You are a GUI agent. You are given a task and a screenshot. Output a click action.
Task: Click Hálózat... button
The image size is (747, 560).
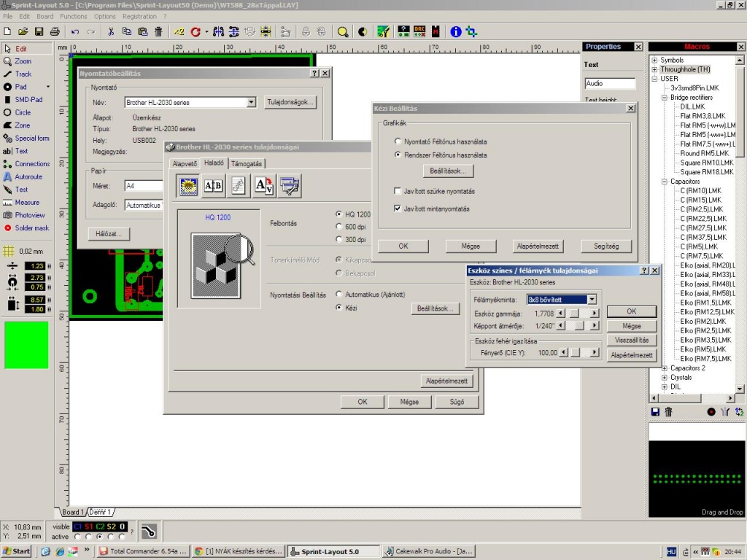coord(109,234)
